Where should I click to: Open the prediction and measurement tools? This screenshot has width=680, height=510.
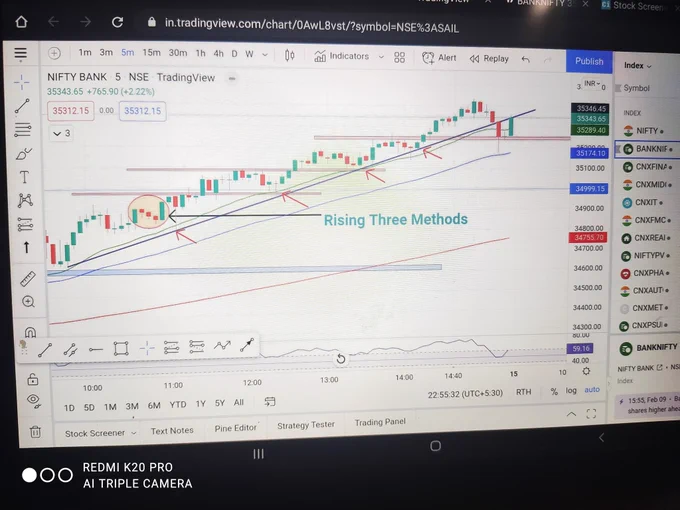click(x=26, y=224)
